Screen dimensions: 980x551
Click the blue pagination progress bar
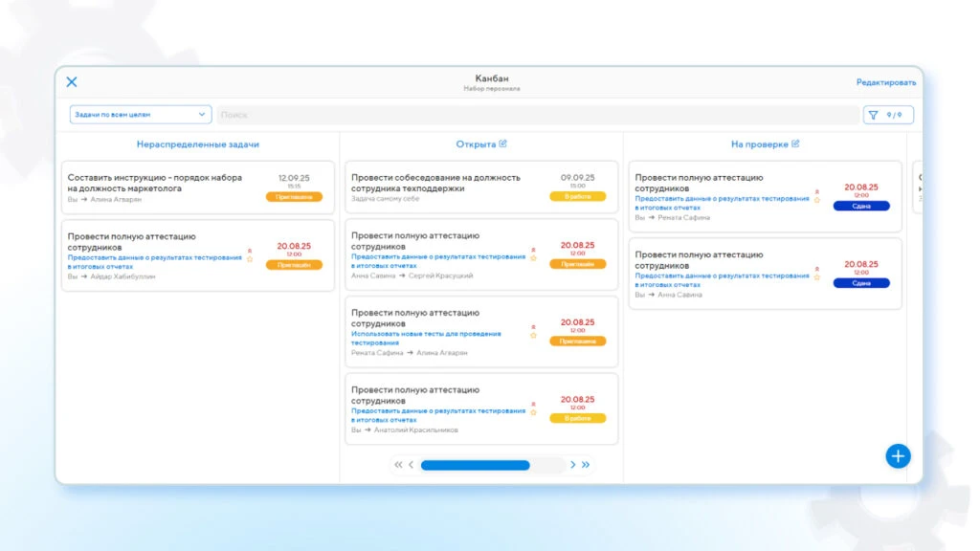[475, 465]
